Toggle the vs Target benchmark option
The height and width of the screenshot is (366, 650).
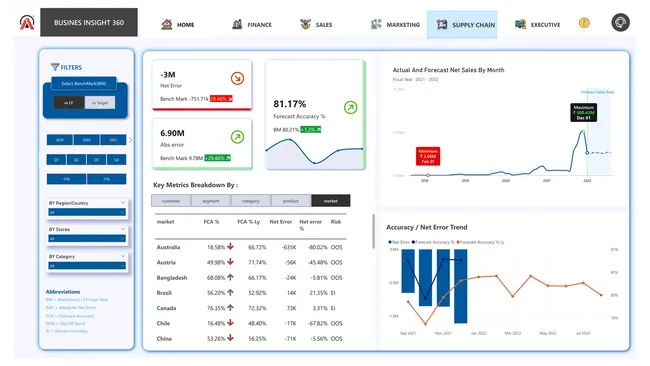coord(100,102)
